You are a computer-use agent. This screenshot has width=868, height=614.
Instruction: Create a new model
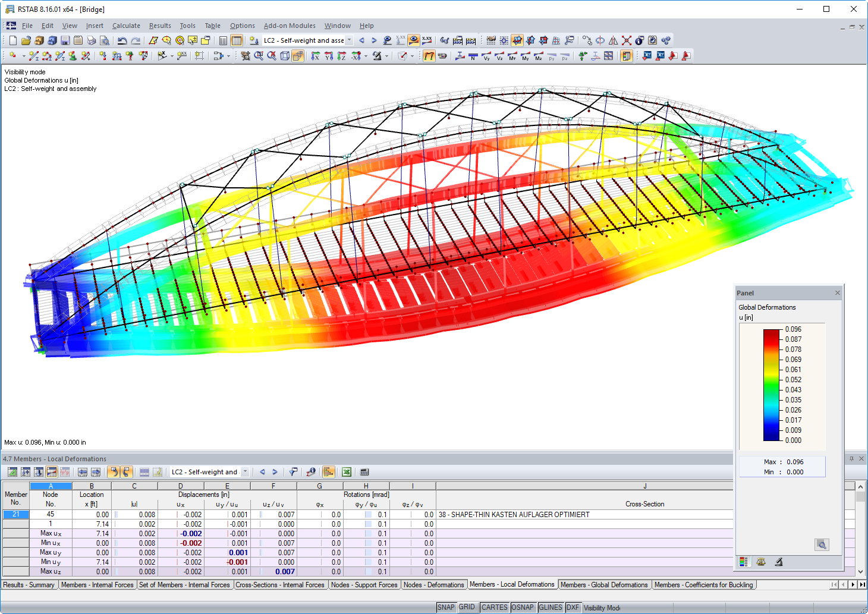[12, 40]
